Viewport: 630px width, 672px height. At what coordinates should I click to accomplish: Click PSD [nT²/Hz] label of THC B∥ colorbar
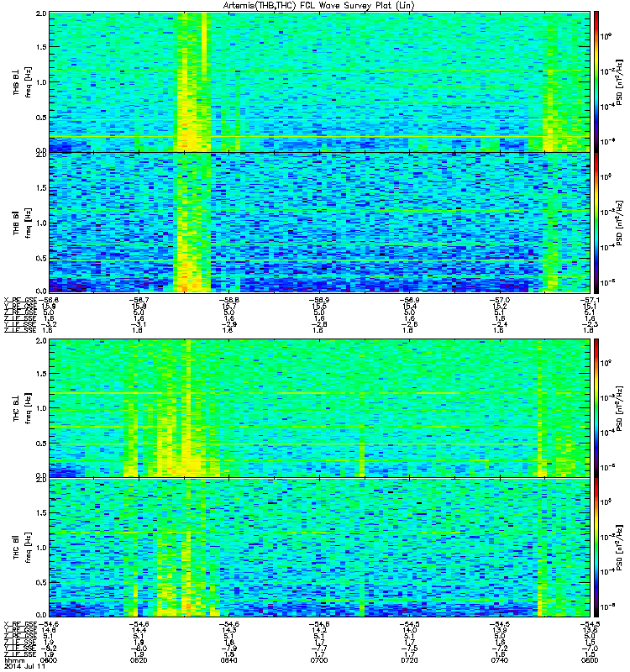point(619,548)
